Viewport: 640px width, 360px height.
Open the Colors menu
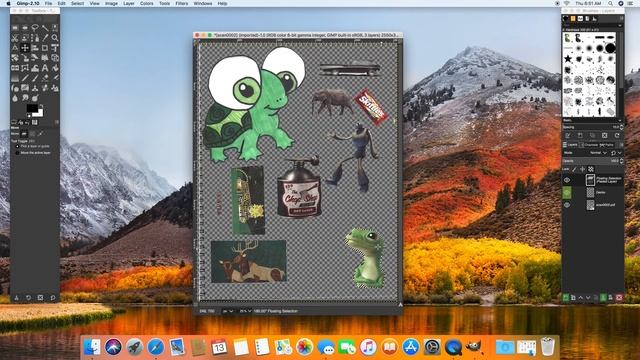(x=147, y=3)
